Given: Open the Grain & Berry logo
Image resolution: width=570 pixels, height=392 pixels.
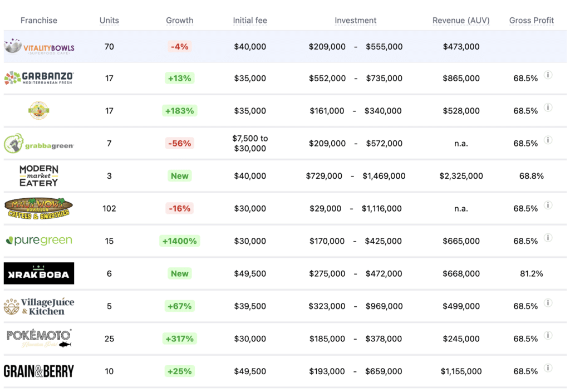Looking at the screenshot, I should (x=39, y=371).
